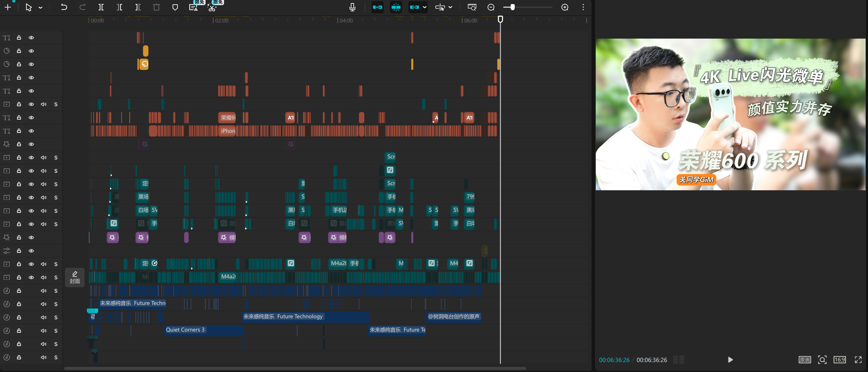
Task: Expand the linkage options dropdown arrow
Action: [424, 7]
